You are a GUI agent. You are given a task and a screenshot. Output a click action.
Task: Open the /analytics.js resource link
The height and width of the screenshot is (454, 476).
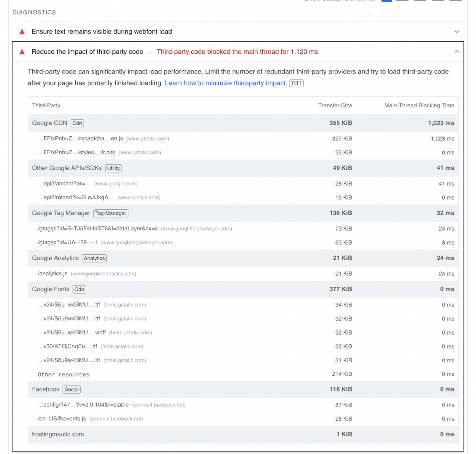53,274
